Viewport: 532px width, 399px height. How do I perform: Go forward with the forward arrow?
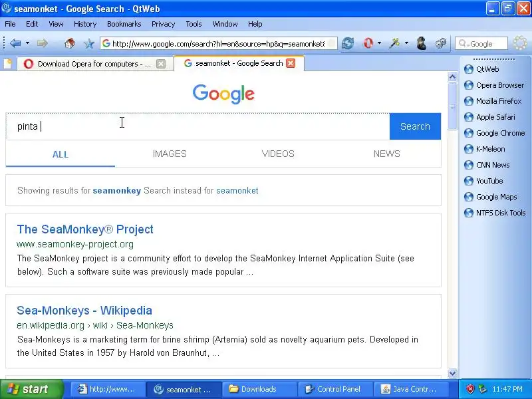click(x=42, y=43)
